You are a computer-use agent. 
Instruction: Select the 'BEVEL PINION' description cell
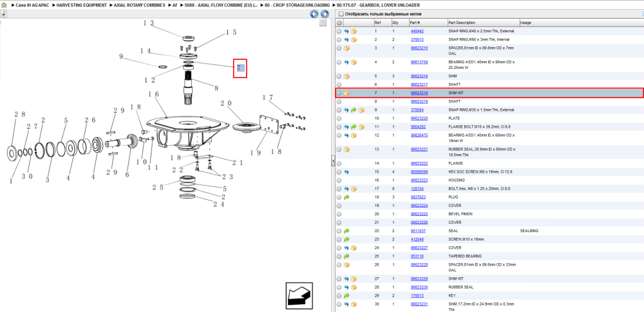point(460,214)
